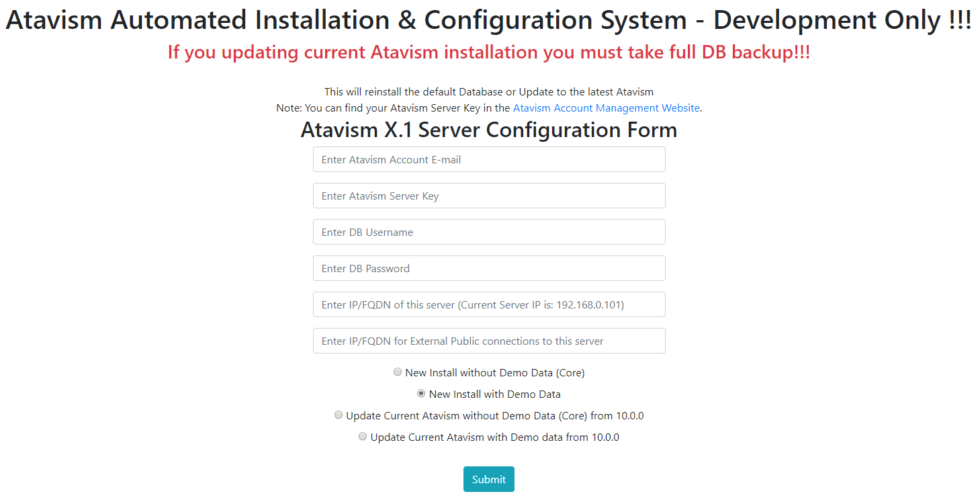Select Update without Demo Data (Core) radio button
Screen dimensions: 980x502
click(x=339, y=415)
